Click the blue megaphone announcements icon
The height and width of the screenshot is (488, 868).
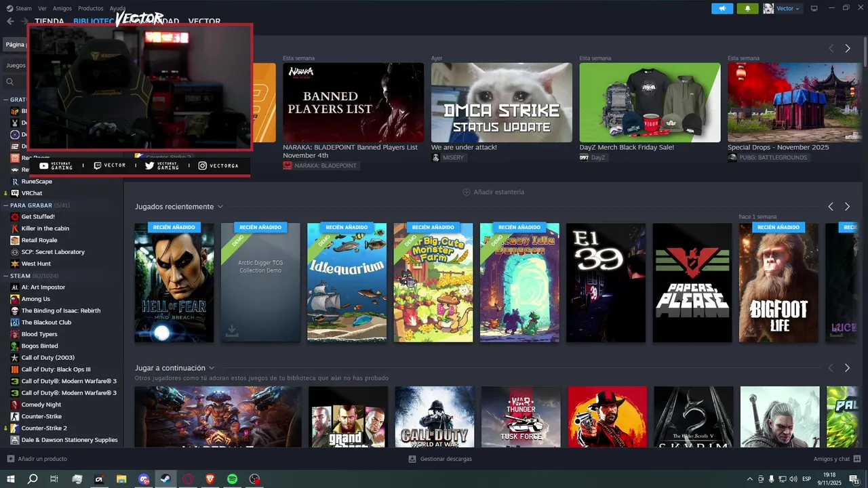722,8
